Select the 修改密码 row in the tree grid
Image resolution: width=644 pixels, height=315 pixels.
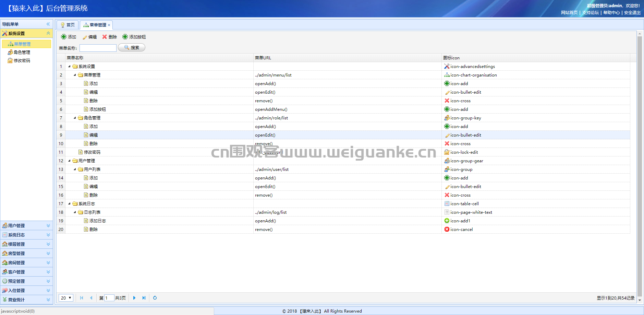(x=343, y=152)
